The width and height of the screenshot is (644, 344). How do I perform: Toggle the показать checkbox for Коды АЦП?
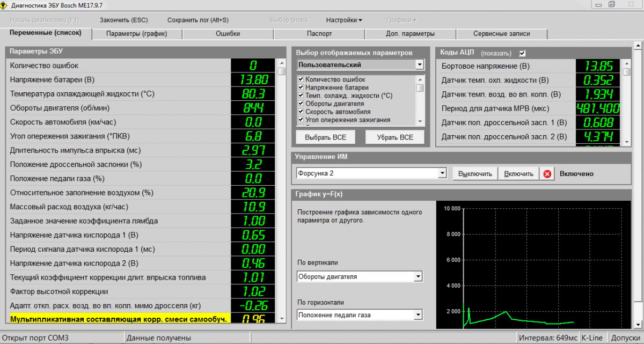point(522,53)
